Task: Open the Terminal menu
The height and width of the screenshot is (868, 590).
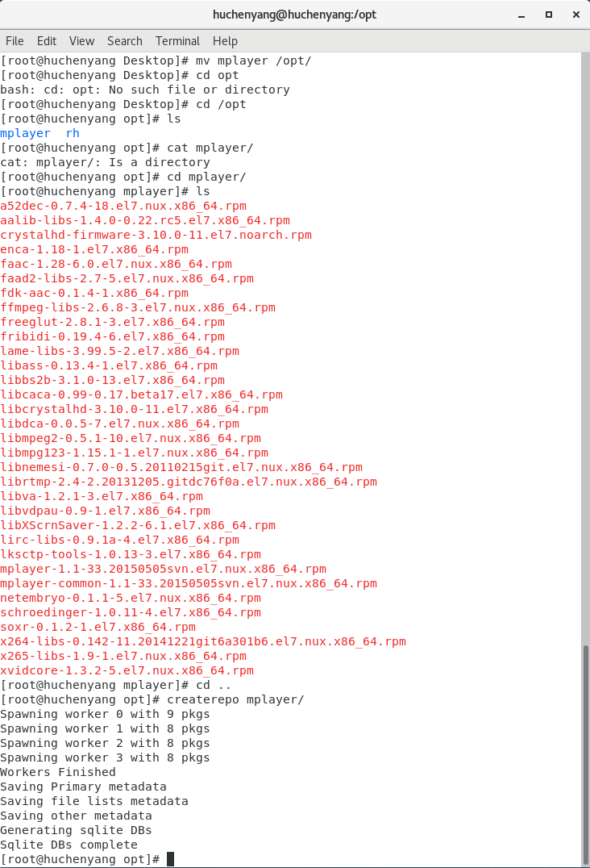Action: coord(177,41)
